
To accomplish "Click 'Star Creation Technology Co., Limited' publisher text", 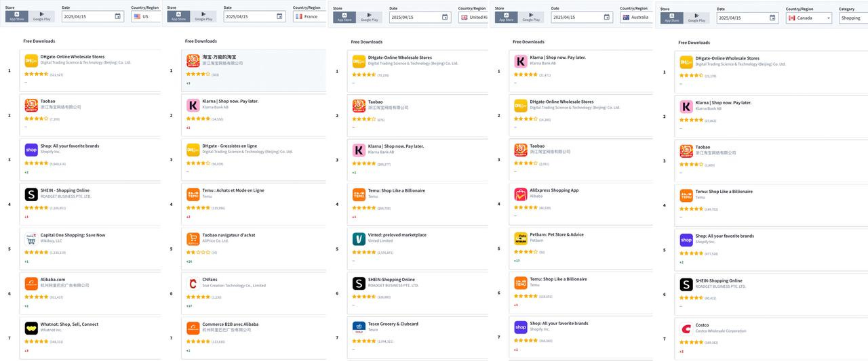I will [234, 286].
